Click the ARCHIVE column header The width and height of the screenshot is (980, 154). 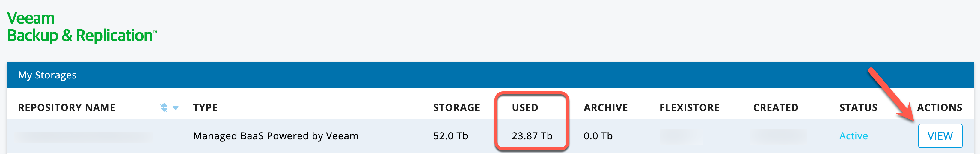tap(606, 108)
